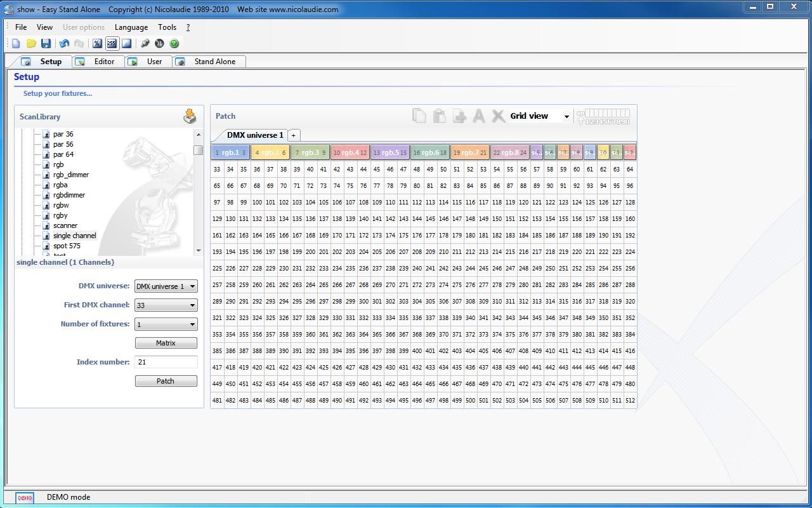Open the Tools menu
This screenshot has width=812, height=508.
point(167,27)
